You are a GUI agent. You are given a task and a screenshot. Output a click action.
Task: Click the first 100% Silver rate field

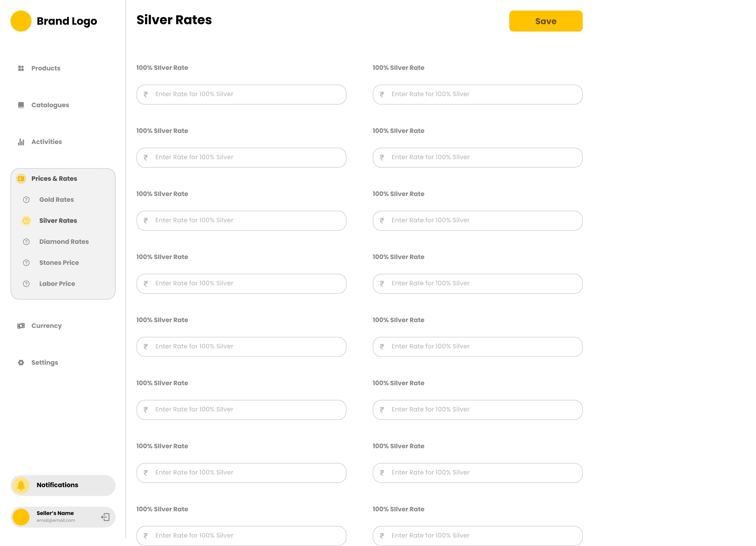(x=241, y=94)
